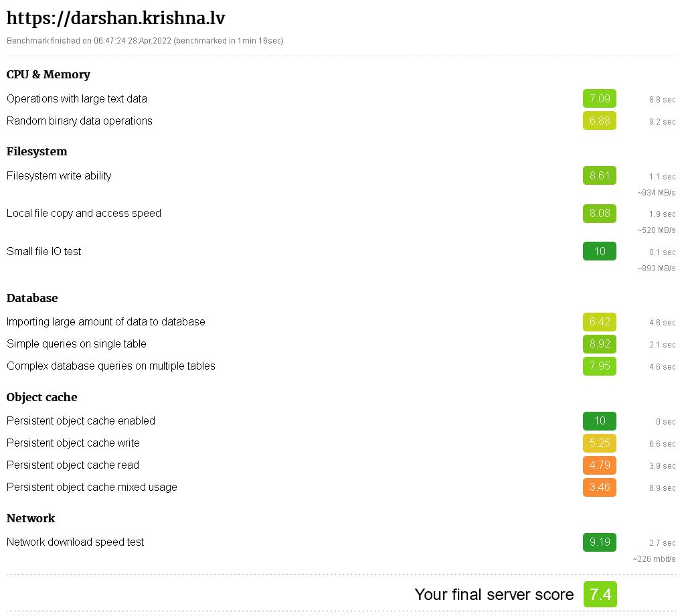686x616 pixels.
Task: Click the 7.95 complex queries score badge
Action: 600,366
